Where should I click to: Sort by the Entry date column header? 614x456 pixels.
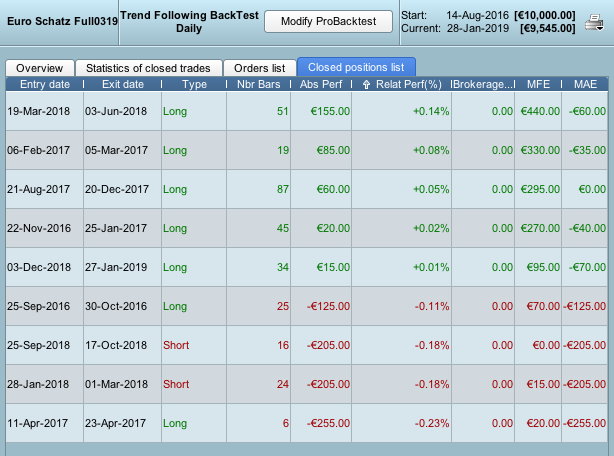(45, 85)
